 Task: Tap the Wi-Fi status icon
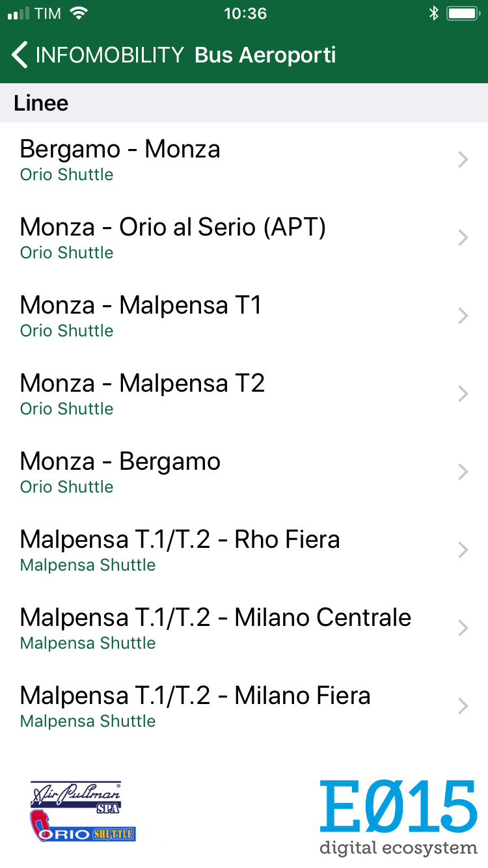[79, 13]
